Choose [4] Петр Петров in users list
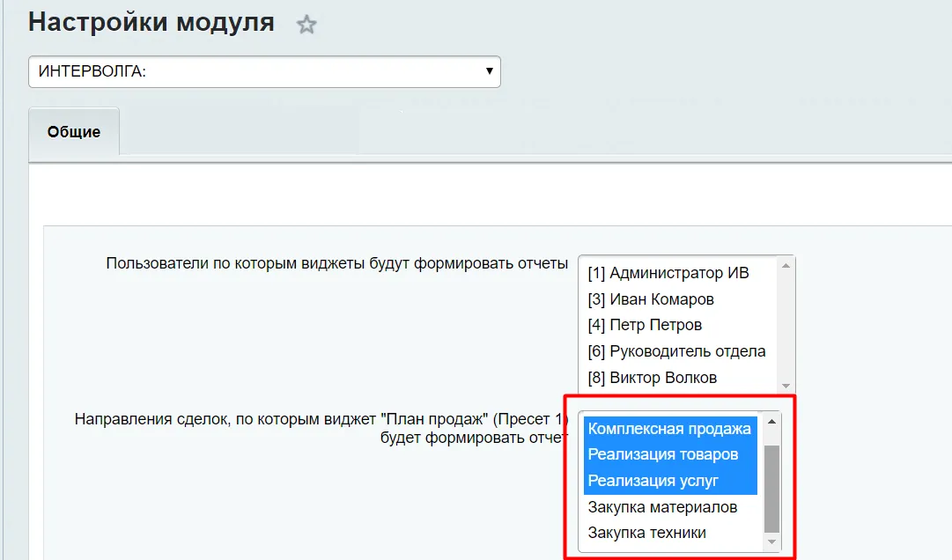Viewport: 952px width, 560px height. coord(645,325)
